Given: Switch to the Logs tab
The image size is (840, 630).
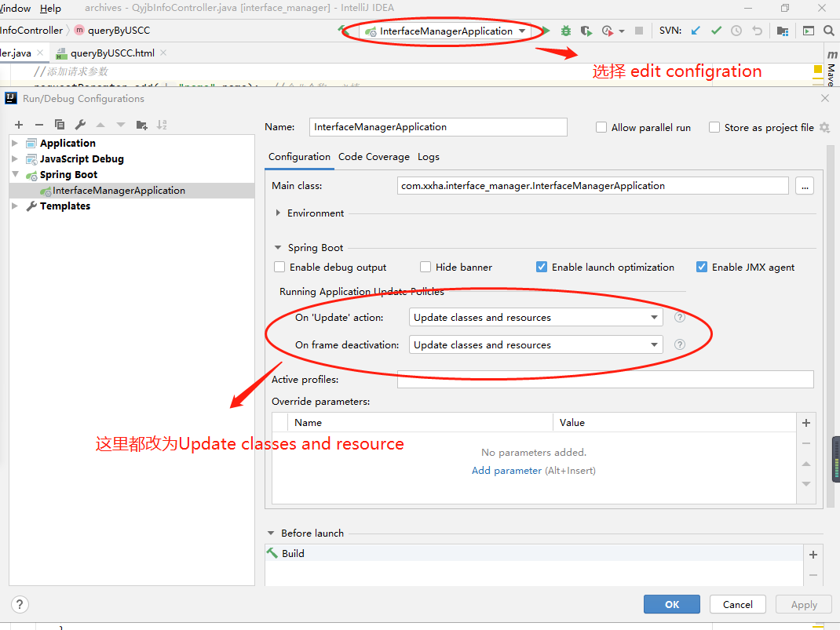Looking at the screenshot, I should click(x=429, y=157).
